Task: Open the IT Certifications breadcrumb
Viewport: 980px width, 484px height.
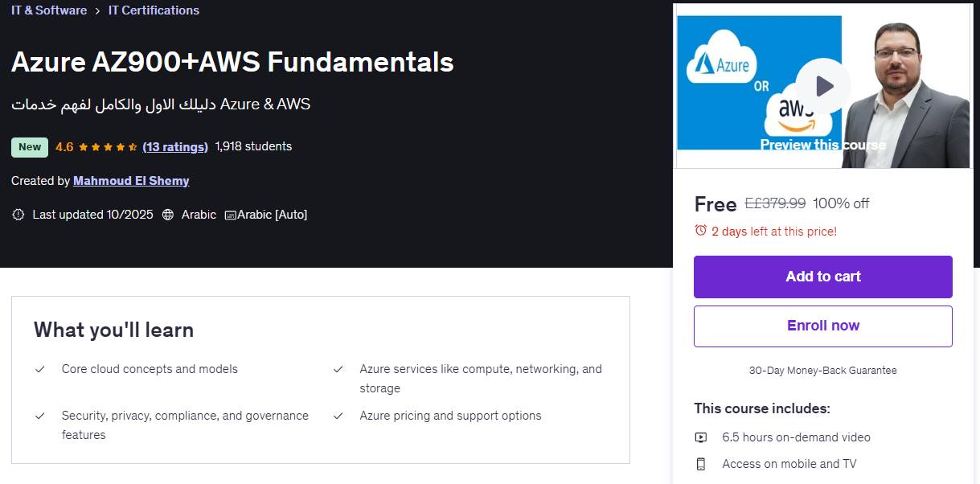Action: pyautogui.click(x=154, y=10)
